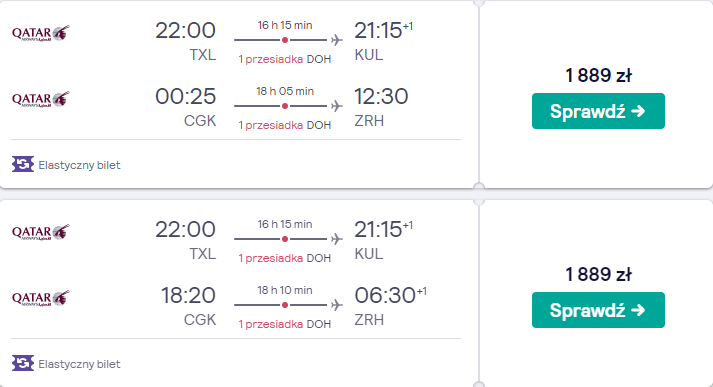
Task: Click the 00:25 CGK departure time
Action: coord(186,96)
